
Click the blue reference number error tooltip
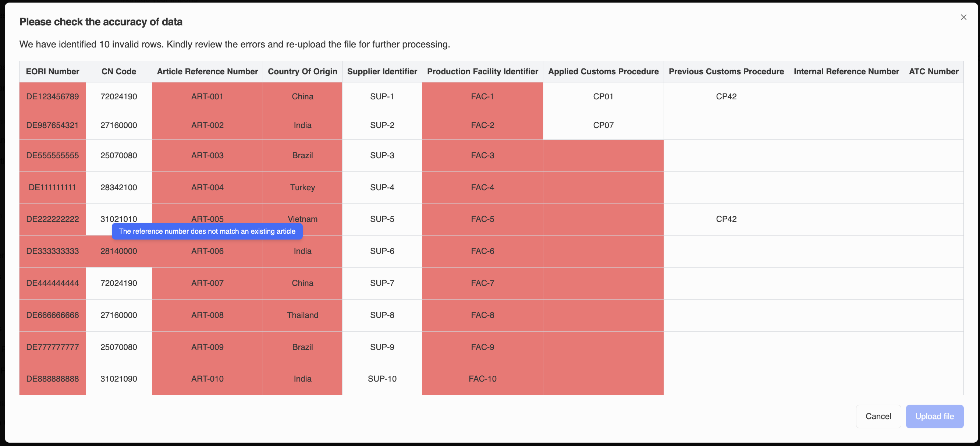coord(207,231)
